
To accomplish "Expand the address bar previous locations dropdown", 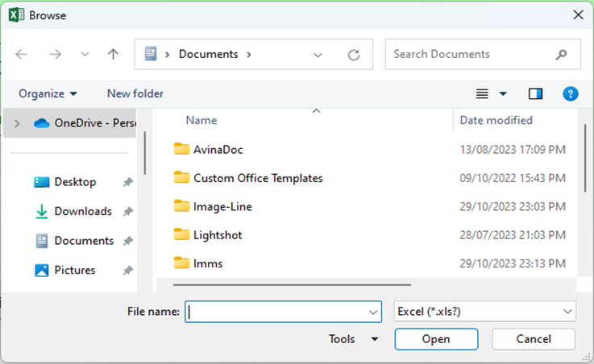I will tap(318, 55).
